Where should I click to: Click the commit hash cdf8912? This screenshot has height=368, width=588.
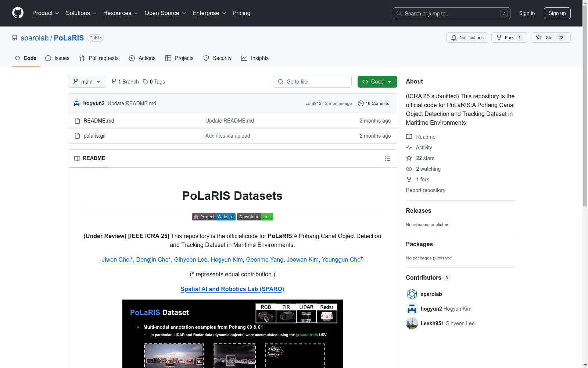(313, 103)
